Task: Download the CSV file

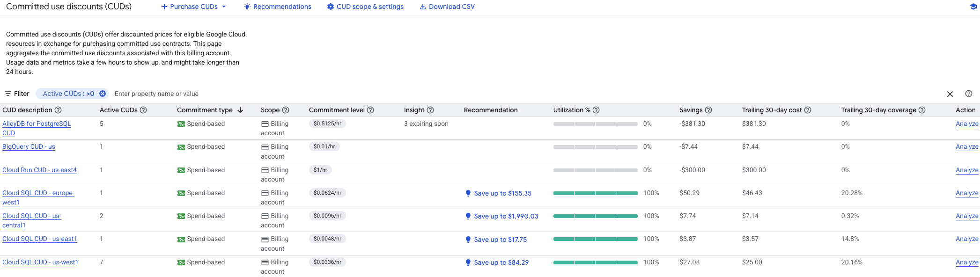Action: coord(447,7)
